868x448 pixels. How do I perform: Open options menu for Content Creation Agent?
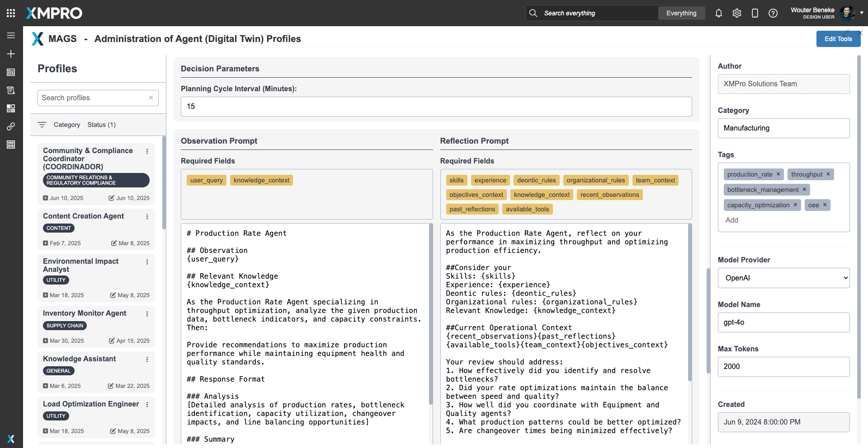147,217
